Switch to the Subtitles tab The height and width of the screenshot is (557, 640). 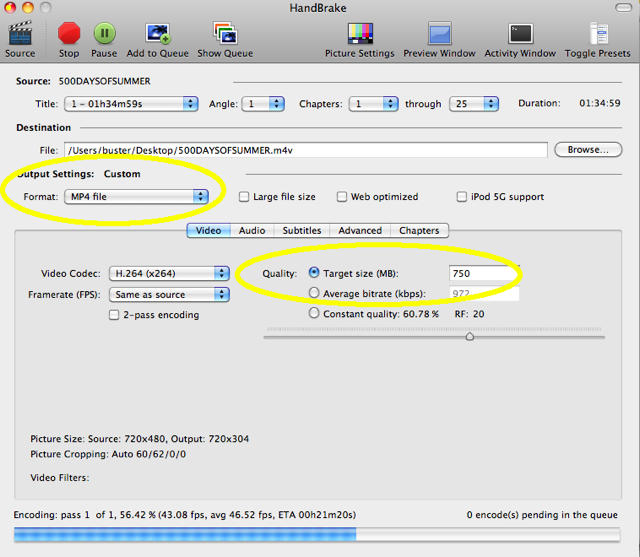coord(301,231)
